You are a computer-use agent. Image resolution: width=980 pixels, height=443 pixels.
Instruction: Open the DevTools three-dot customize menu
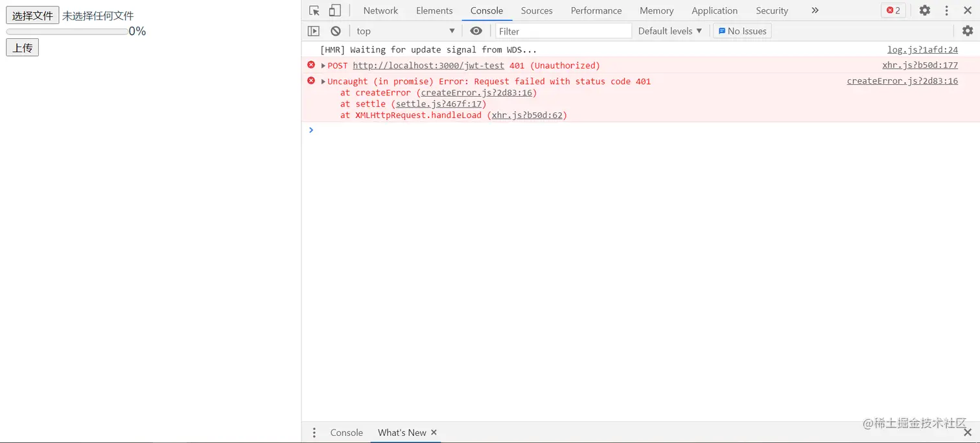(947, 10)
